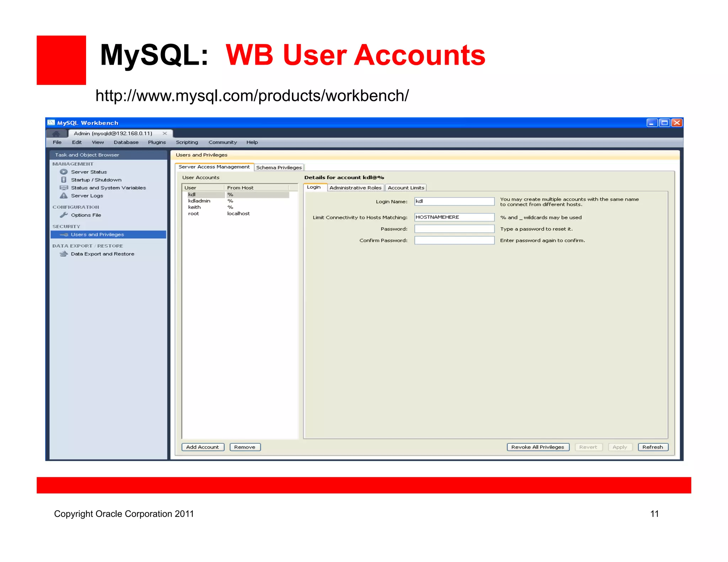Image resolution: width=728 pixels, height=562 pixels.
Task: Open the Account Limits tab
Action: [x=406, y=188]
